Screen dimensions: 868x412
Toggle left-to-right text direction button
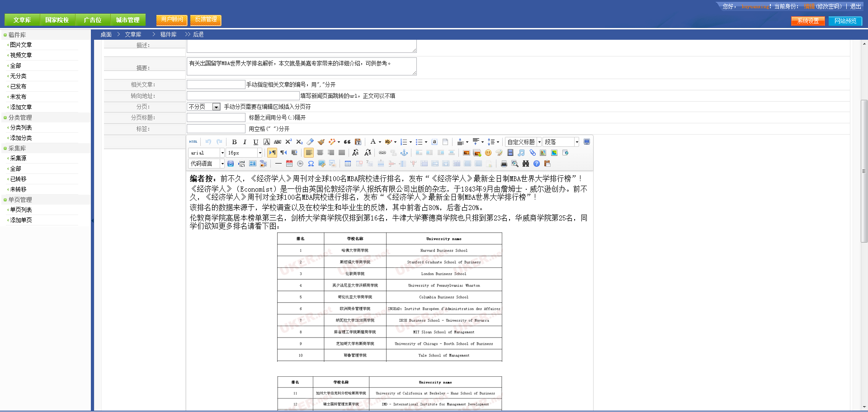tap(272, 153)
